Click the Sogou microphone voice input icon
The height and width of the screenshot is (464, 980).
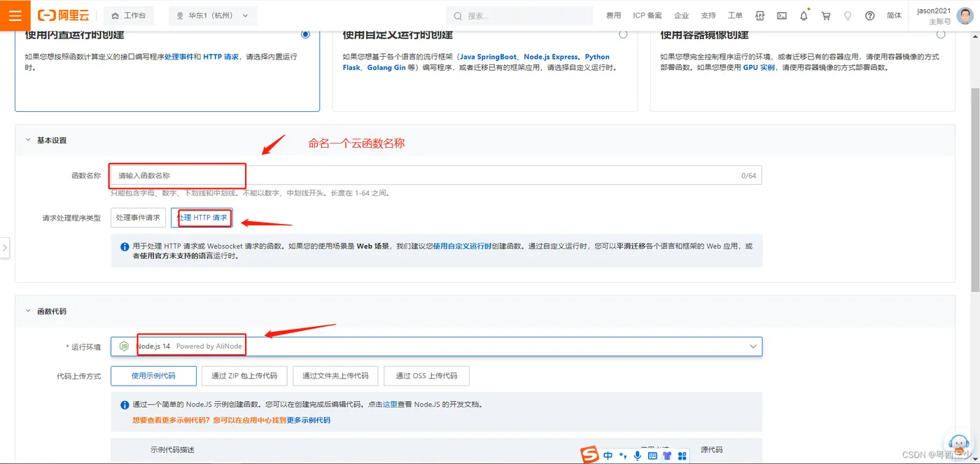pyautogui.click(x=638, y=456)
